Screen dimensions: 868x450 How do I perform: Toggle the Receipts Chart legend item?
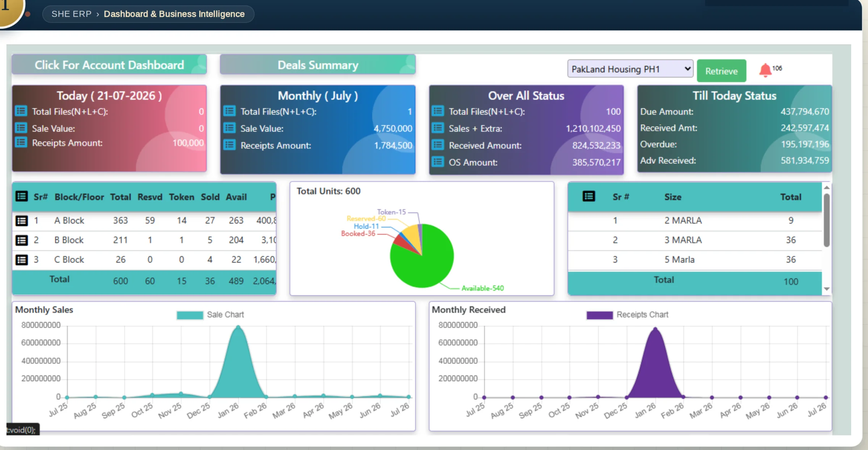coord(627,315)
